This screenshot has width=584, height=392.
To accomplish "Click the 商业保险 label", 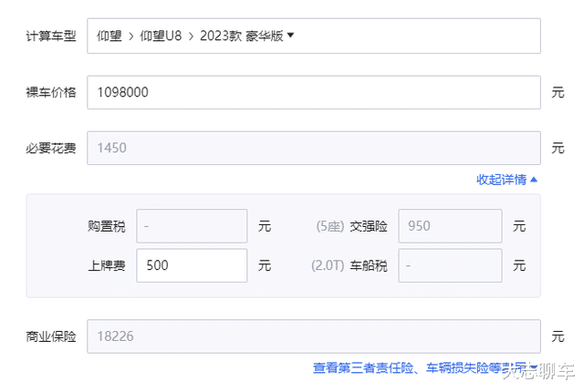I will pyautogui.click(x=50, y=336).
